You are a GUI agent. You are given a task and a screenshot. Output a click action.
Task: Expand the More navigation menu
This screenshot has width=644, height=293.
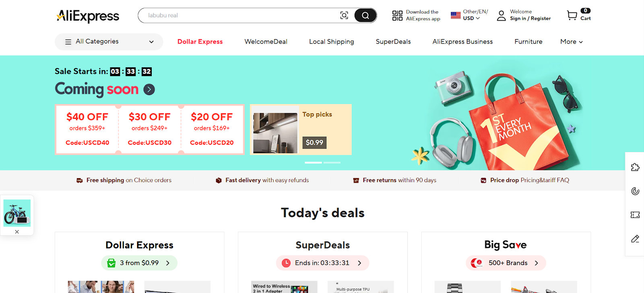(571, 42)
